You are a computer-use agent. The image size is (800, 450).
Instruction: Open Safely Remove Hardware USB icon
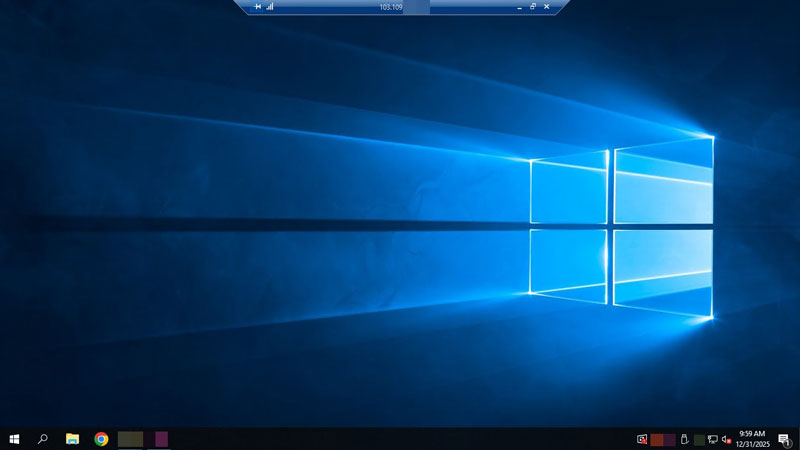click(x=685, y=439)
